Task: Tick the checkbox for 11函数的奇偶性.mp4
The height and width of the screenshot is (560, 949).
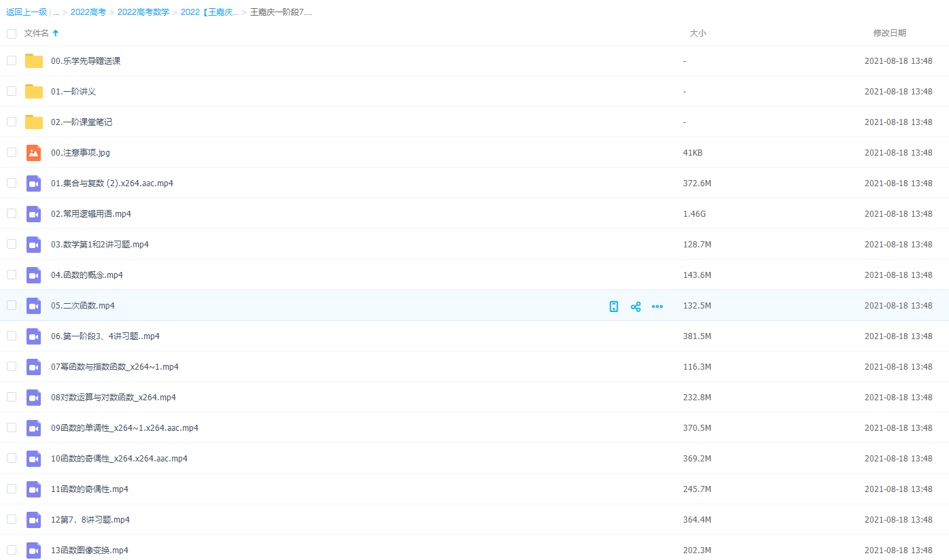Action: pyautogui.click(x=12, y=489)
